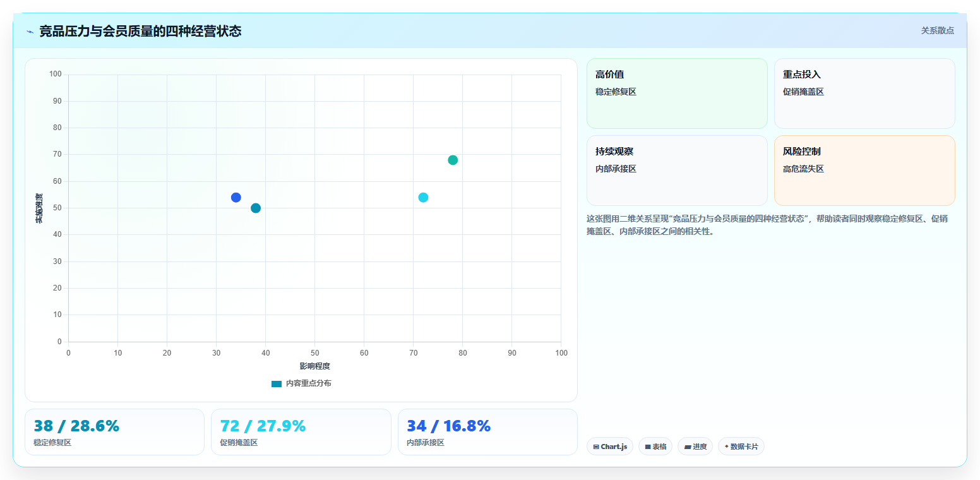Click the 内部承接区 label under 34 / 16.8%
This screenshot has height=480, width=980.
(426, 443)
